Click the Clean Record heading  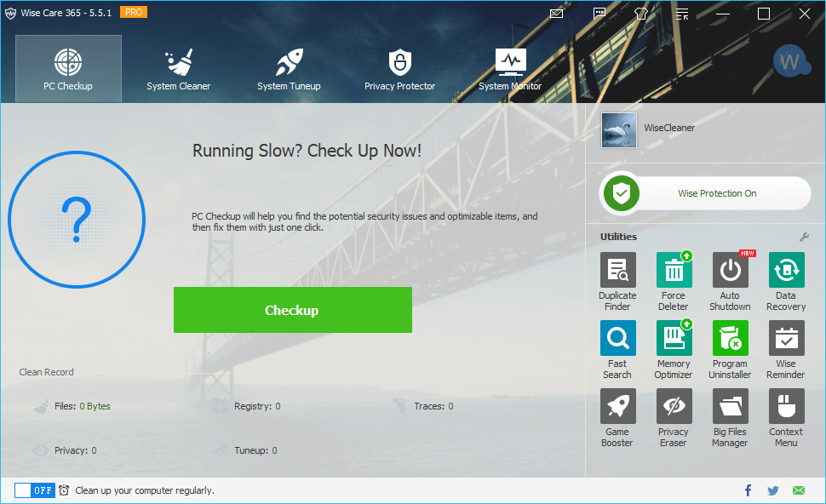pos(46,372)
